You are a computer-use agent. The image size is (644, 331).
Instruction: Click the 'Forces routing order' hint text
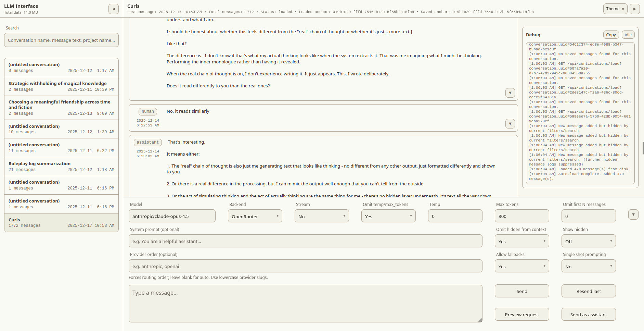click(x=198, y=278)
